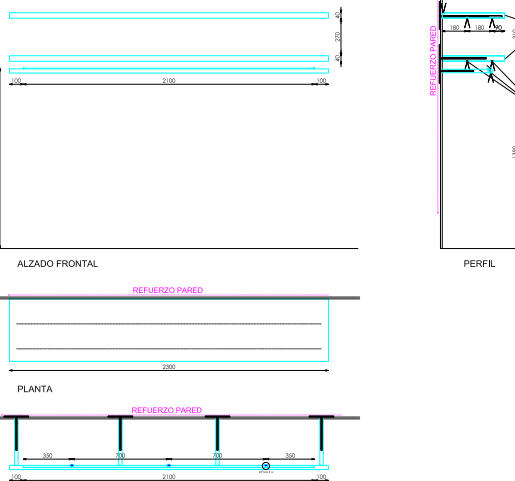Click the middle blue dot in bracket view

point(169,465)
